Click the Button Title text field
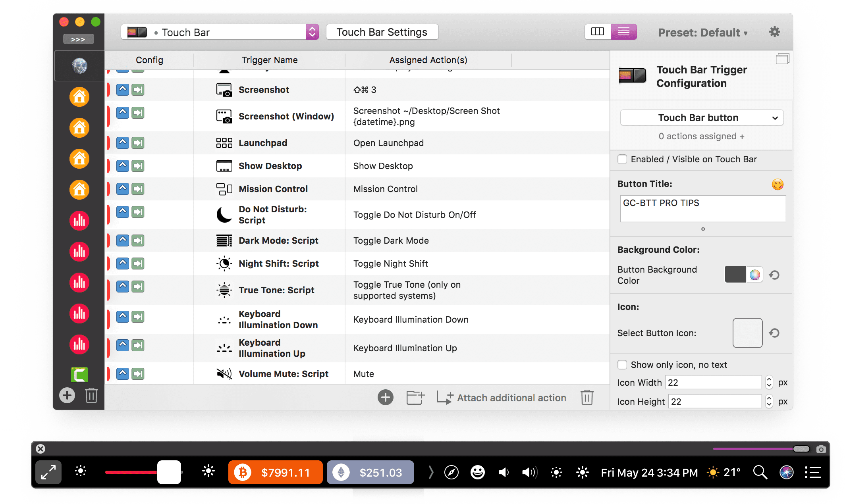 point(703,208)
